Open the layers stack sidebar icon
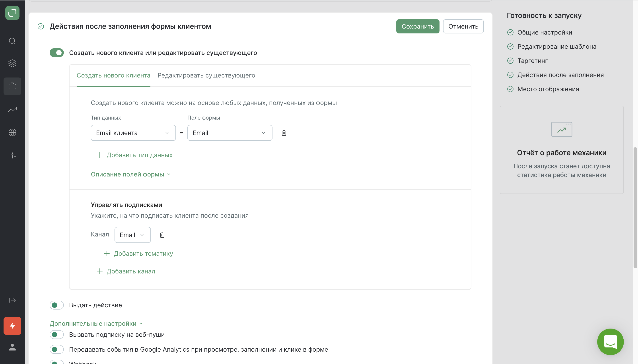 [x=12, y=63]
